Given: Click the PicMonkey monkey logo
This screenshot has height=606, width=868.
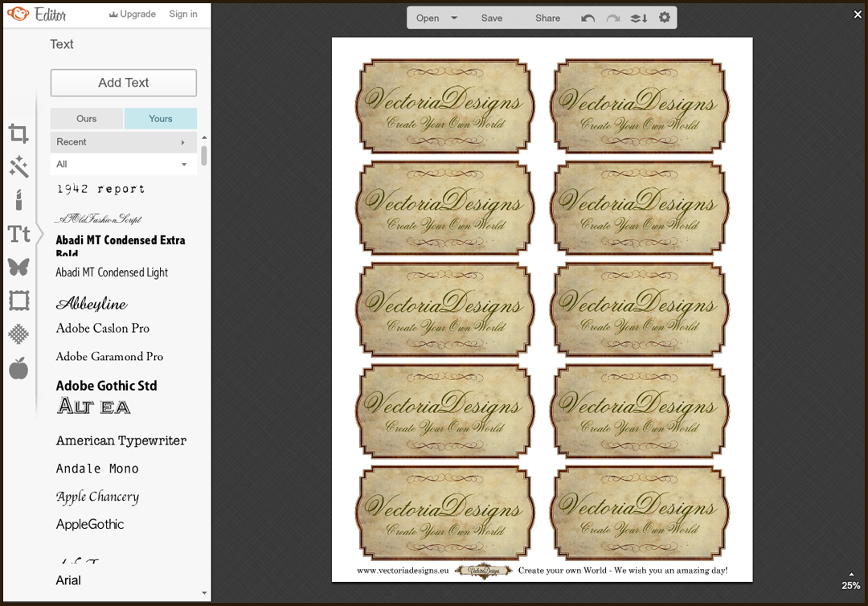Looking at the screenshot, I should click(x=18, y=14).
